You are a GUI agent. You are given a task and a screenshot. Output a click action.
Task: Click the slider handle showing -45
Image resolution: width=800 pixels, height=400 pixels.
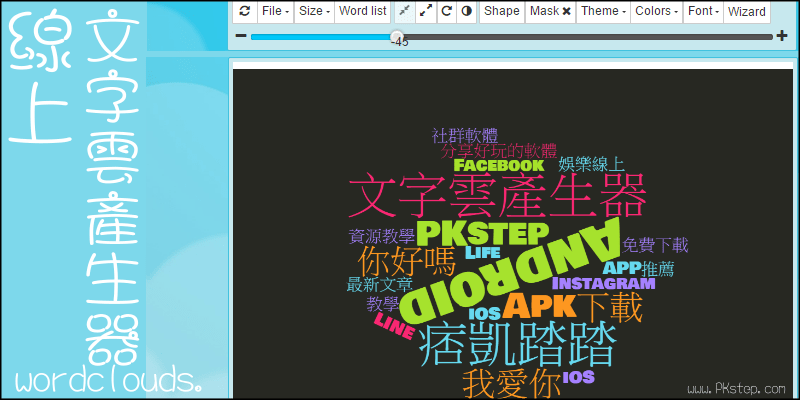(396, 36)
